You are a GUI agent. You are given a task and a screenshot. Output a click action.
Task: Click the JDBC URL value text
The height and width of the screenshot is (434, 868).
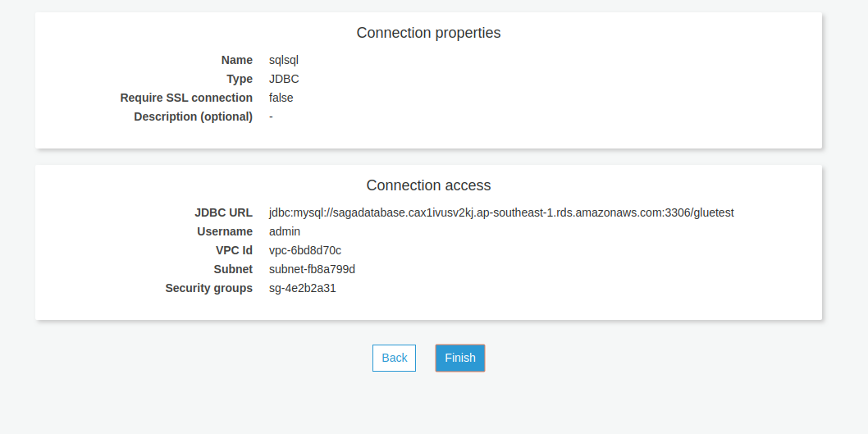(501, 212)
